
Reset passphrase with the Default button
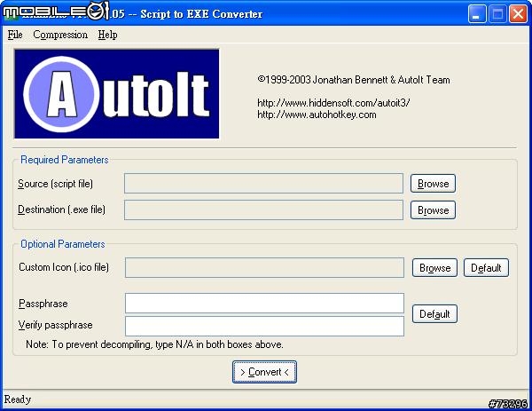[434, 314]
